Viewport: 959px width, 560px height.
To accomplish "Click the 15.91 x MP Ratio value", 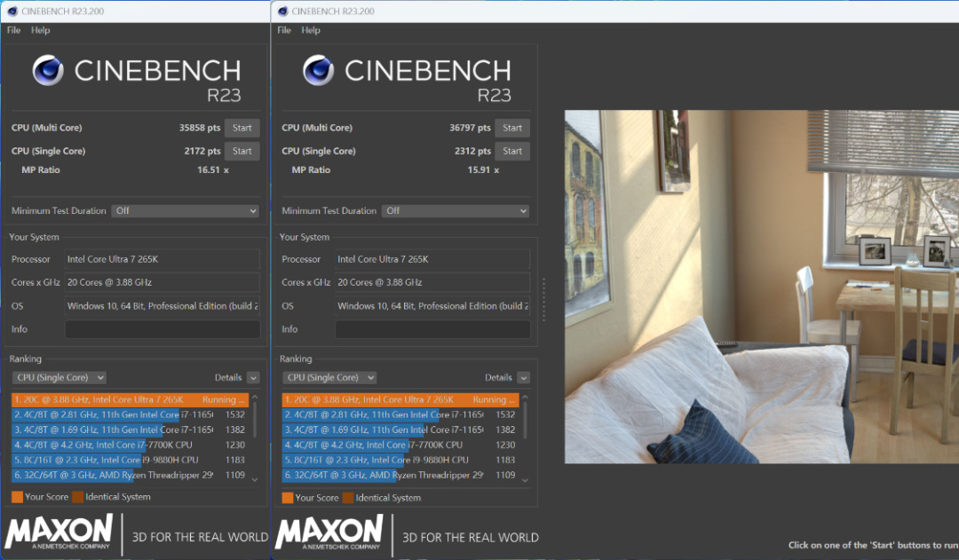I will tap(483, 170).
